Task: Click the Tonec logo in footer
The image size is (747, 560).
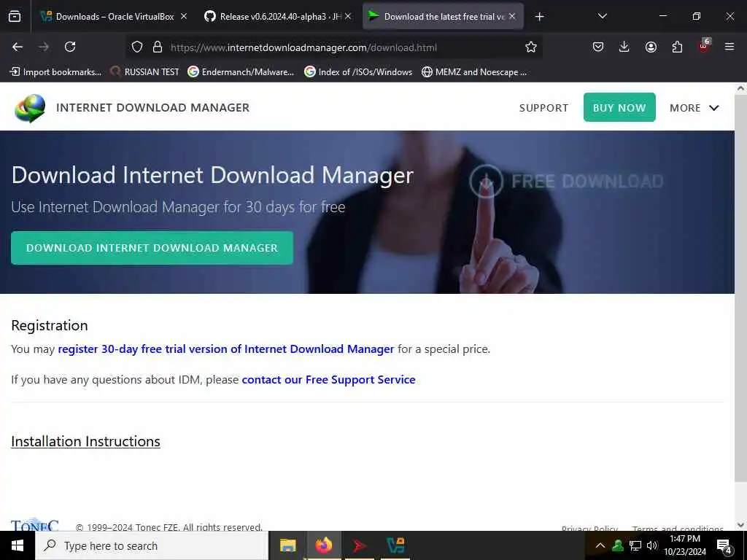Action: click(x=35, y=524)
